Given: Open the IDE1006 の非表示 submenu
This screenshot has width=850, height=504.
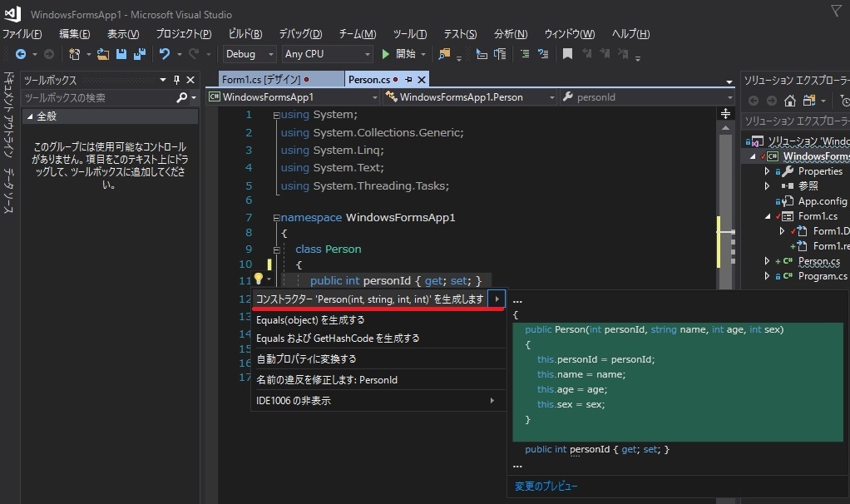Looking at the screenshot, I should click(378, 401).
